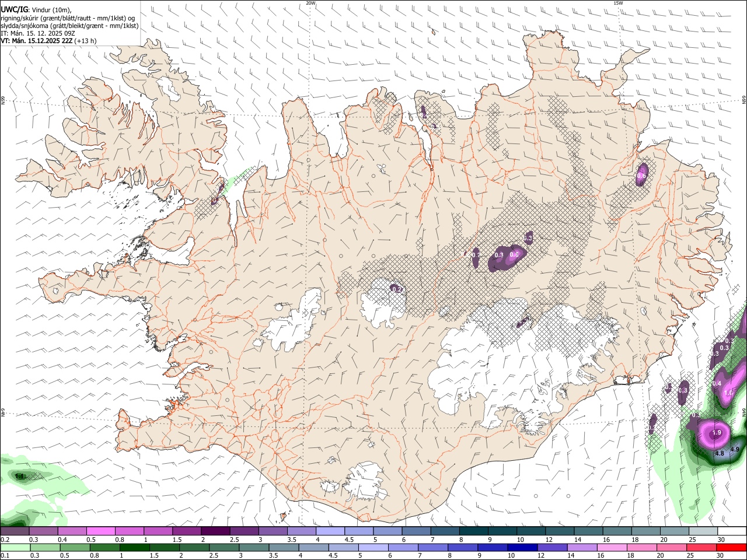Click the 0.4 value offshore east

pyautogui.click(x=717, y=383)
